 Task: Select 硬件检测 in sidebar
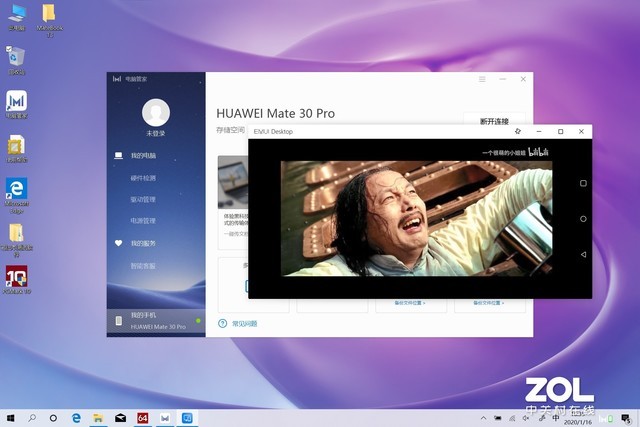143,178
